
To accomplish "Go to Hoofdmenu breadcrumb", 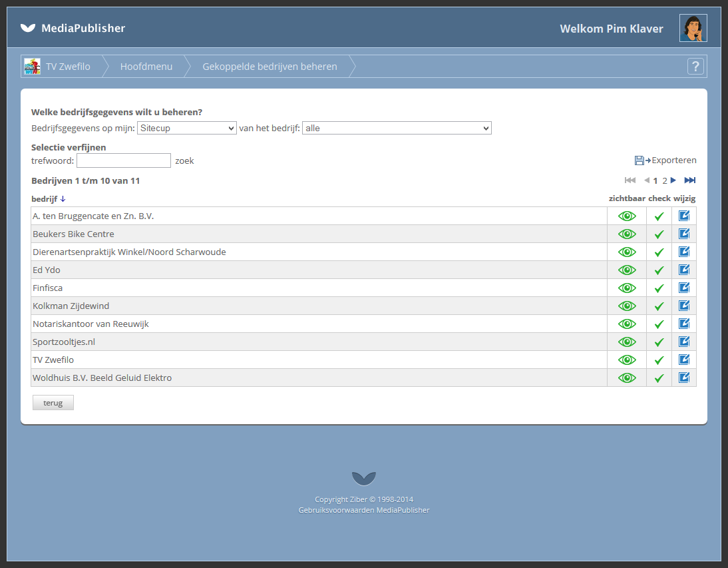I will 146,67.
